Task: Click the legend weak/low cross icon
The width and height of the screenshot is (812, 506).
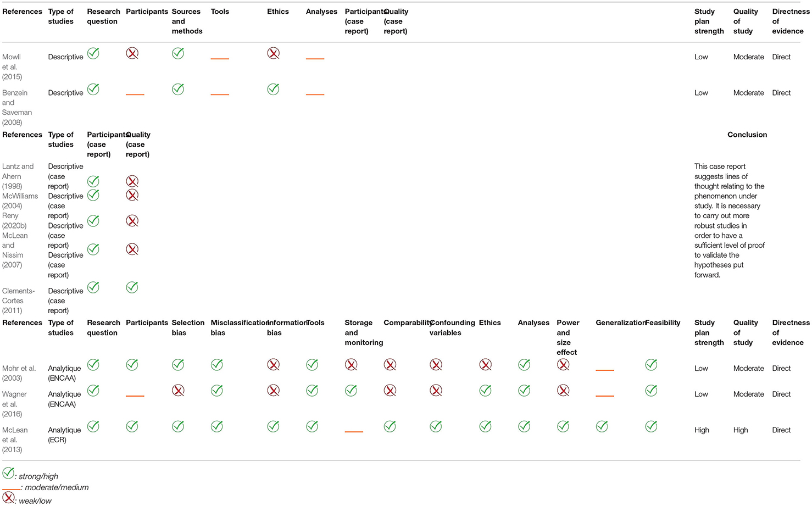Action: (8, 498)
